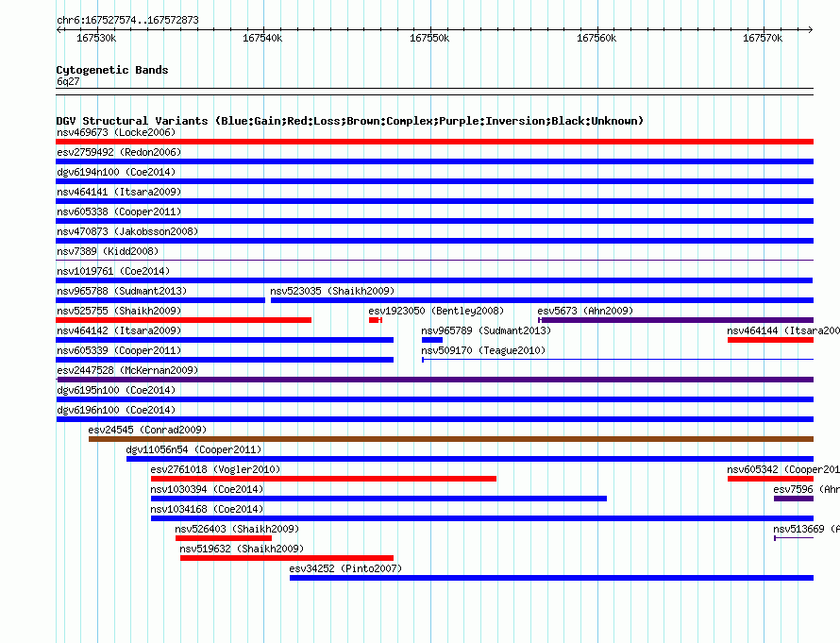The height and width of the screenshot is (643, 840).
Task: Click the nsv965788 (Sudmant2013) label
Action: tap(122, 291)
